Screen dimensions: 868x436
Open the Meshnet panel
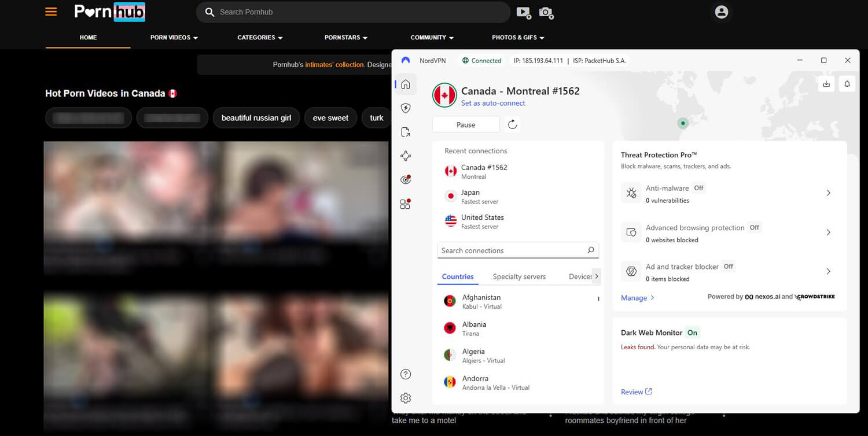(x=406, y=156)
